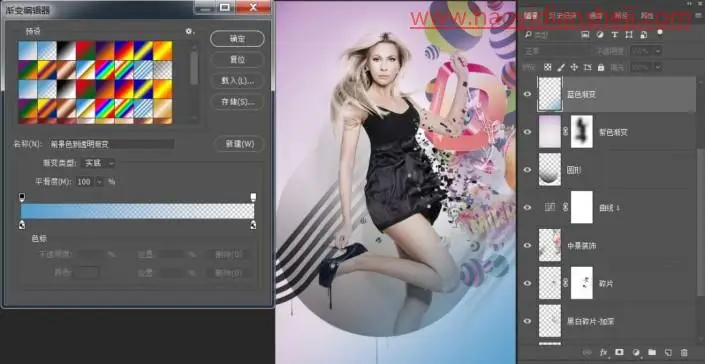Lock transparent pixels checkerboard icon
Image resolution: width=705 pixels, height=364 pixels.
click(x=547, y=67)
